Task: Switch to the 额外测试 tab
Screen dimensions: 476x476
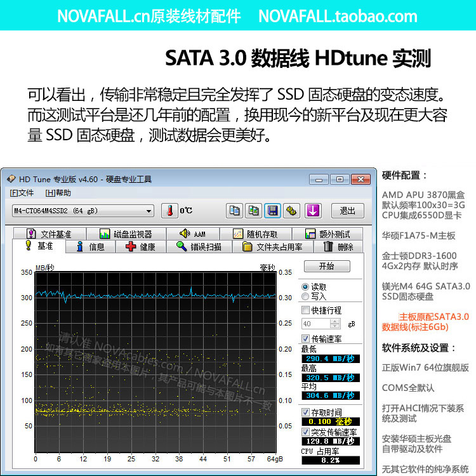Action: pos(327,234)
